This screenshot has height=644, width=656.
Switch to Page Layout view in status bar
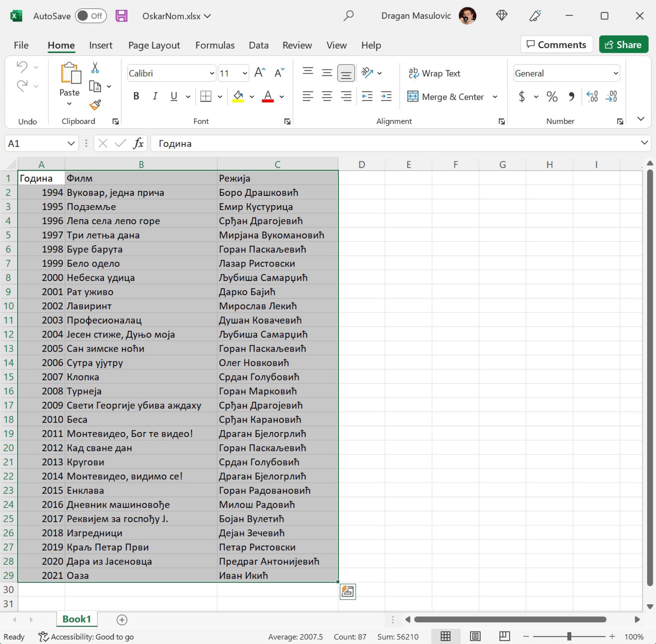[475, 637]
